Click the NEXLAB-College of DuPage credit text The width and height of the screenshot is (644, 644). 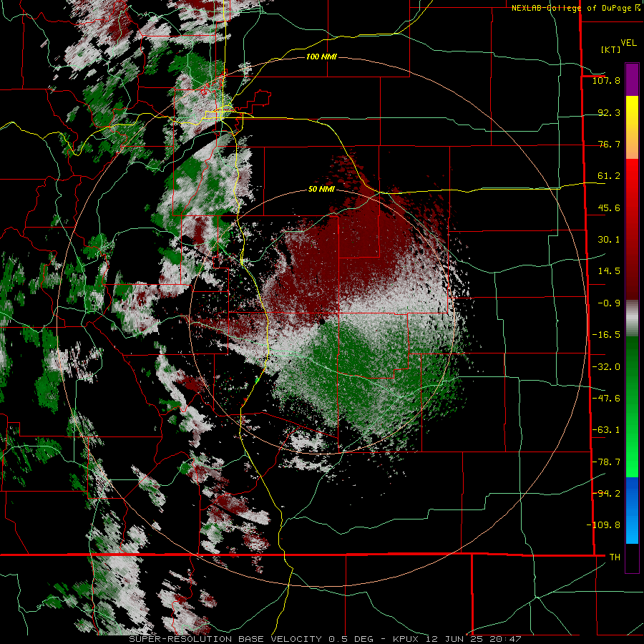pyautogui.click(x=576, y=8)
